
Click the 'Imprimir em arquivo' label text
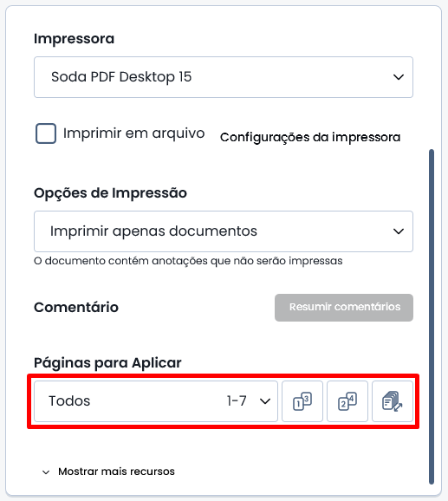[x=133, y=133]
